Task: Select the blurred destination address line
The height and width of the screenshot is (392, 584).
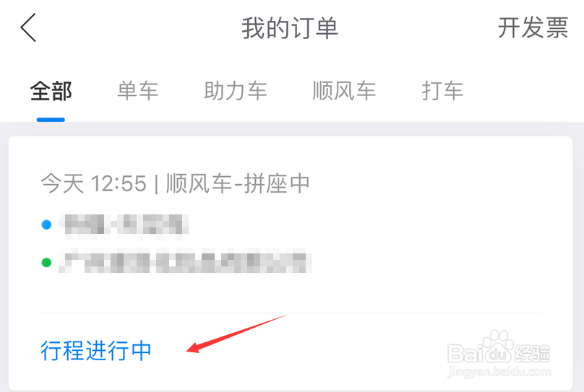Action: click(185, 263)
